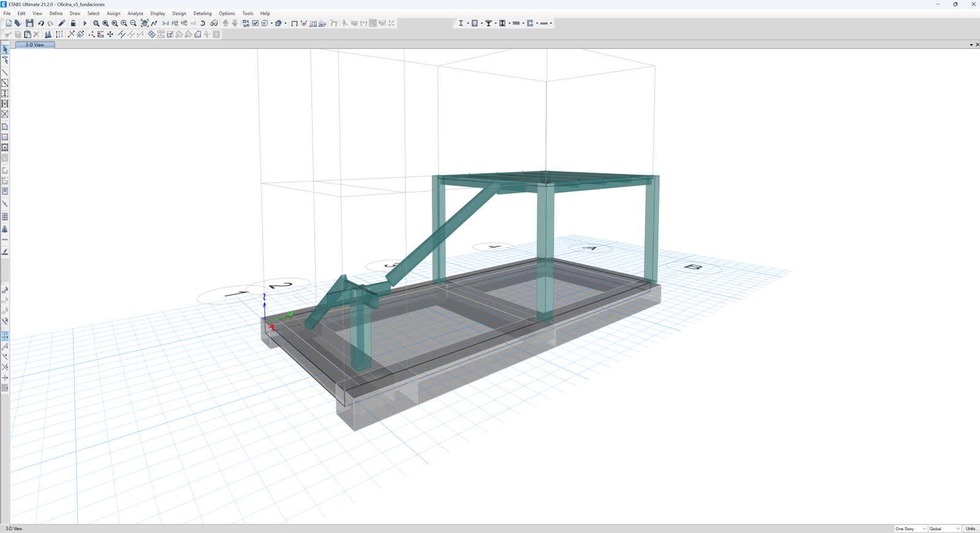Move down in story list
The height and width of the screenshot is (533, 980).
click(235, 23)
